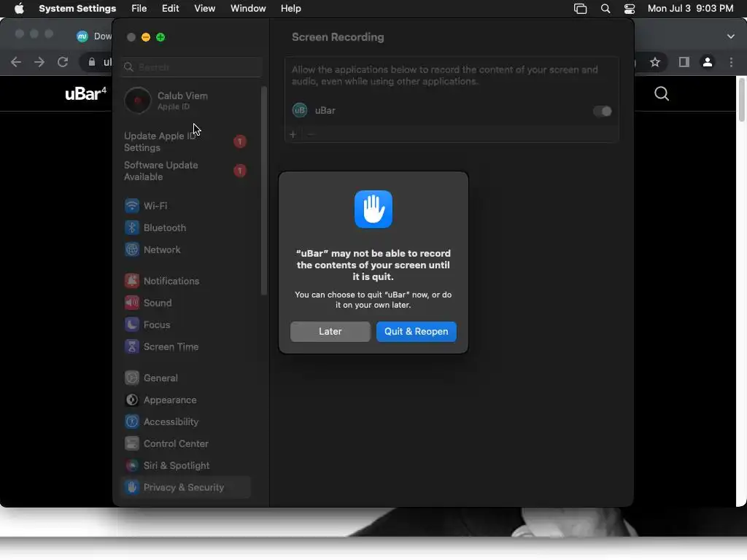Open the Edit menu
Screen dimensions: 747x560
170,9
